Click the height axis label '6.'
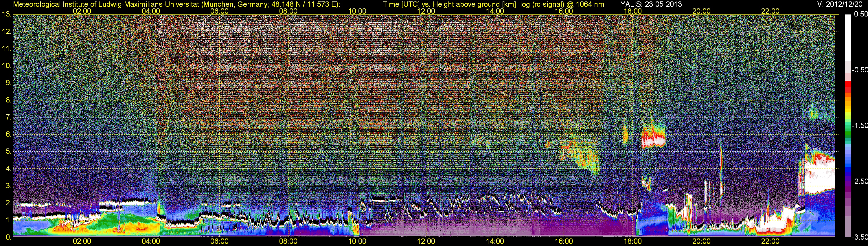868x246 pixels. (x=8, y=135)
